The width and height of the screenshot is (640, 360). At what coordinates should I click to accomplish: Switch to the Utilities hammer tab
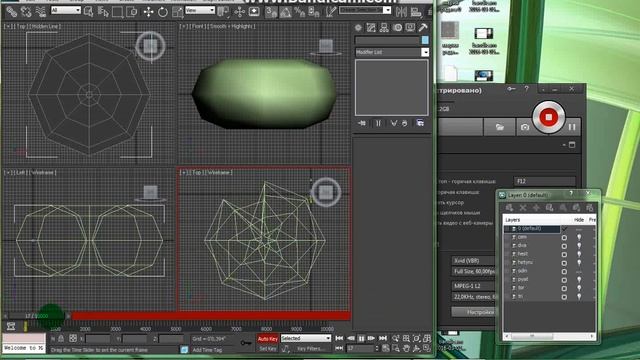click(x=423, y=28)
